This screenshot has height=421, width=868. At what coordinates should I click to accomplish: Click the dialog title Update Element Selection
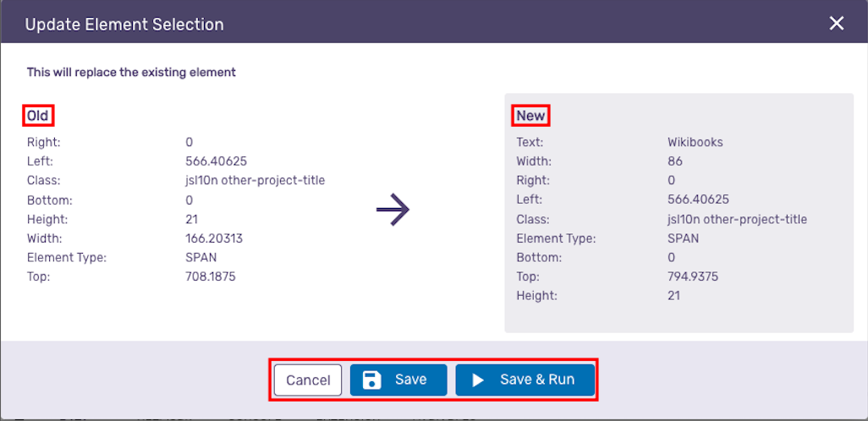[x=124, y=25]
